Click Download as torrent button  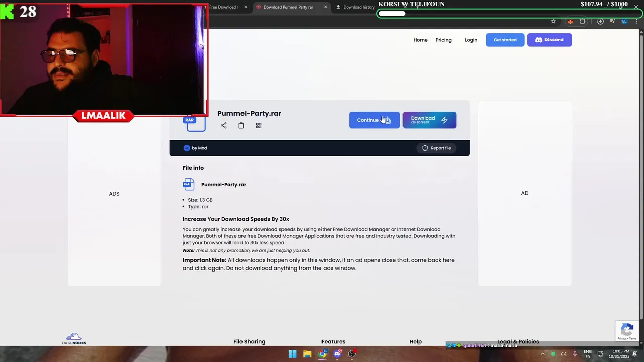429,120
